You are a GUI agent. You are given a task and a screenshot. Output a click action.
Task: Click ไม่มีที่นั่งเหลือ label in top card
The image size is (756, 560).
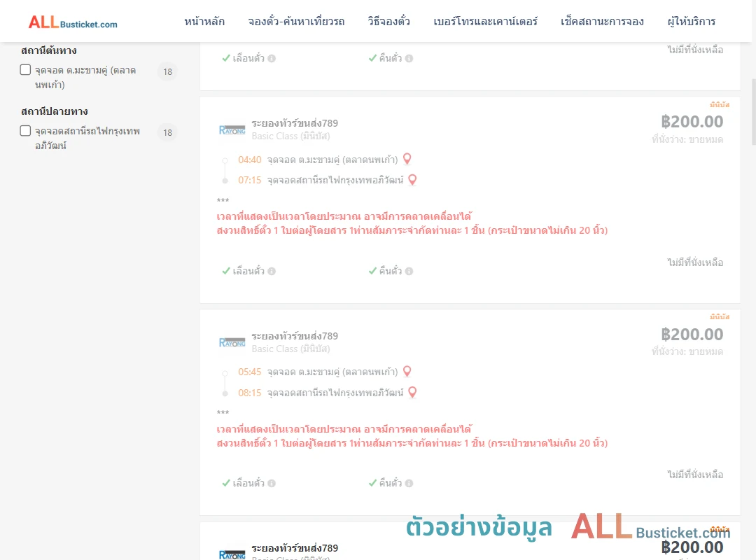click(695, 50)
